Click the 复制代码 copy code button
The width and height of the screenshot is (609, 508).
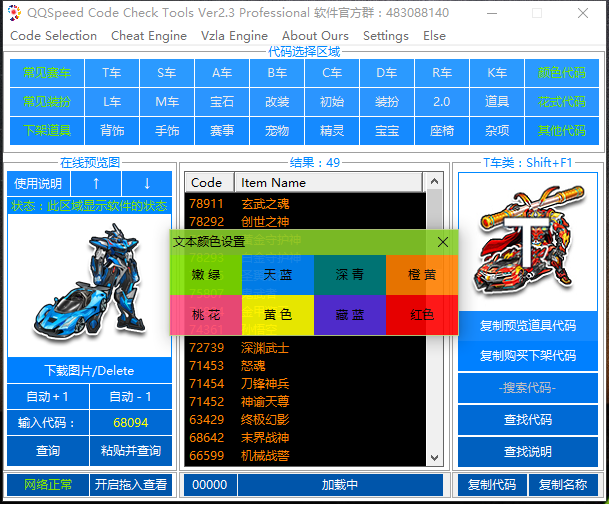pyautogui.click(x=492, y=485)
